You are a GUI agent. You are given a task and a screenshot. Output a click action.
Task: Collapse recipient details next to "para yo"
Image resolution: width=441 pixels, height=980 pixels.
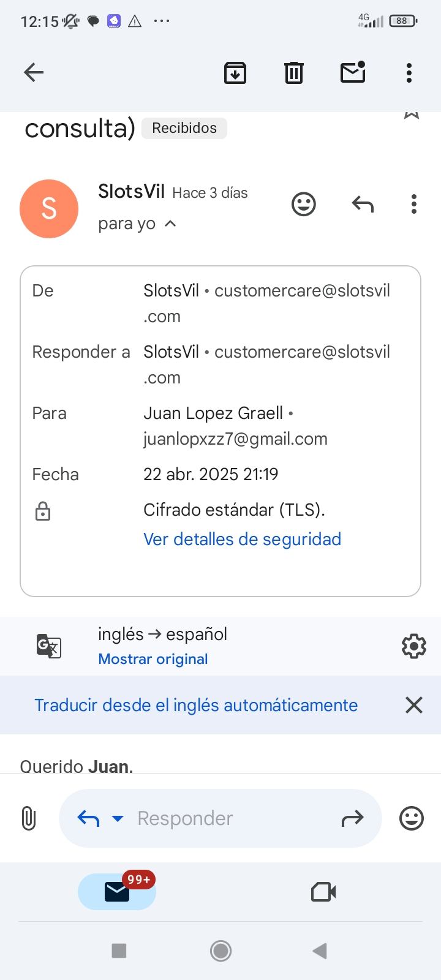pyautogui.click(x=171, y=224)
